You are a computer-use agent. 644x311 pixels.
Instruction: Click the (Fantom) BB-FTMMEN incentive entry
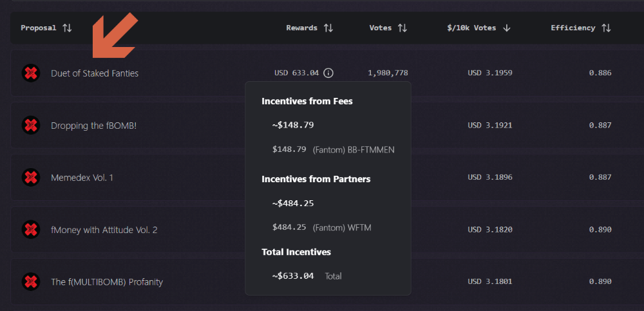pos(333,149)
